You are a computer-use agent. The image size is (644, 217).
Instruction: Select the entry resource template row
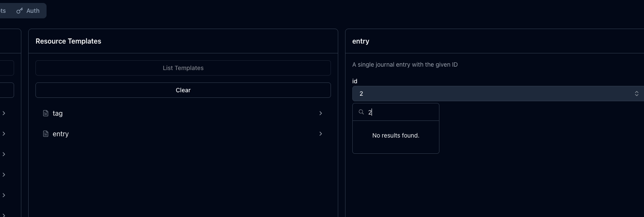click(183, 134)
